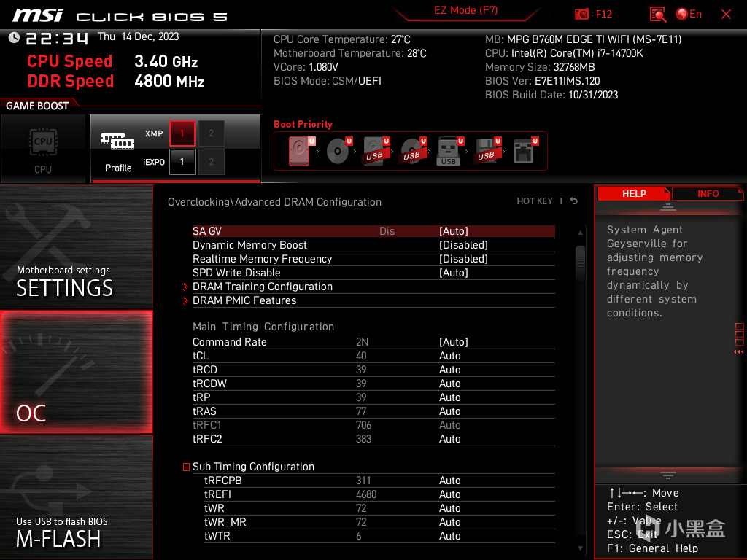Edit the tWR_MR Auto value

(x=449, y=522)
